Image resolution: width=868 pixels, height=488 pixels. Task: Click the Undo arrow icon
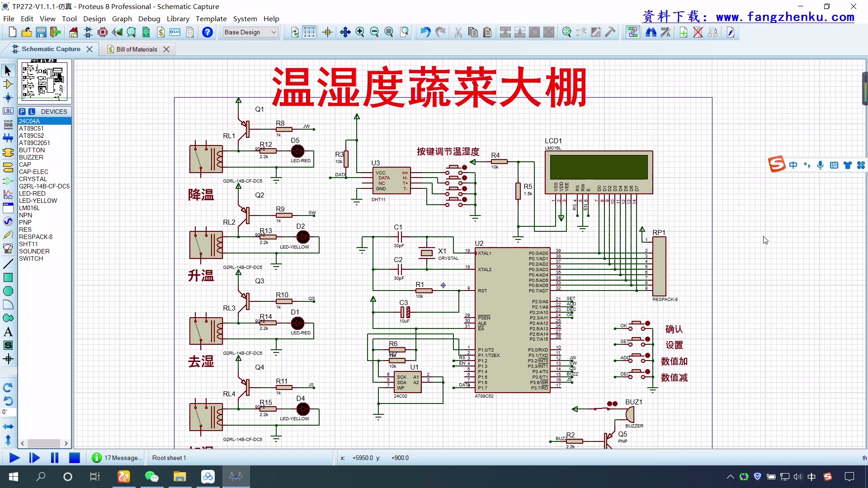click(x=425, y=32)
